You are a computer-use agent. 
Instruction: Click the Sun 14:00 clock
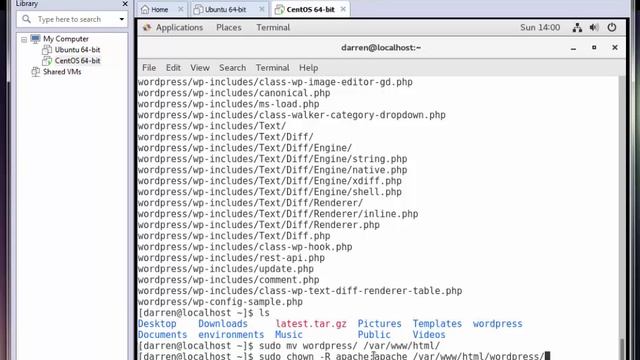pos(540,28)
